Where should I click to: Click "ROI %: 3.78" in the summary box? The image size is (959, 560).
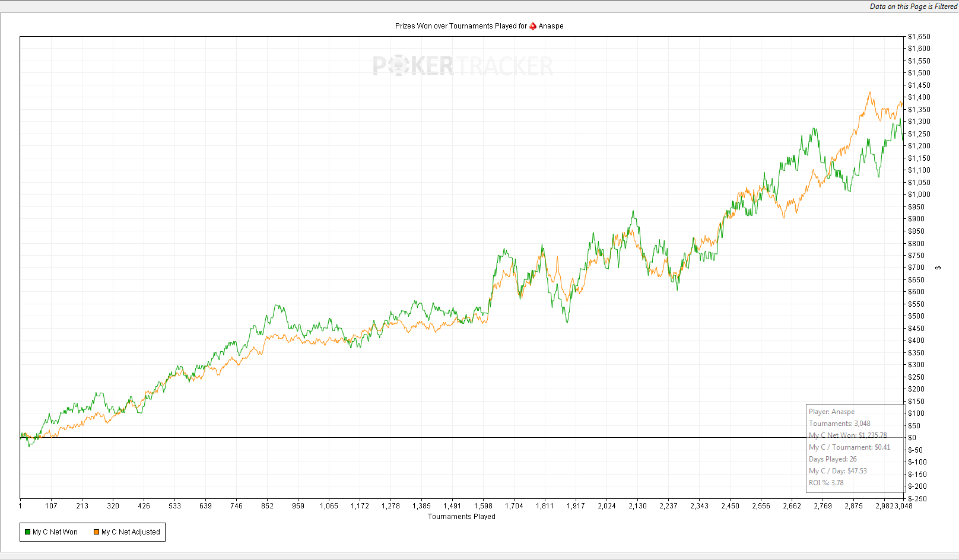coord(826,483)
